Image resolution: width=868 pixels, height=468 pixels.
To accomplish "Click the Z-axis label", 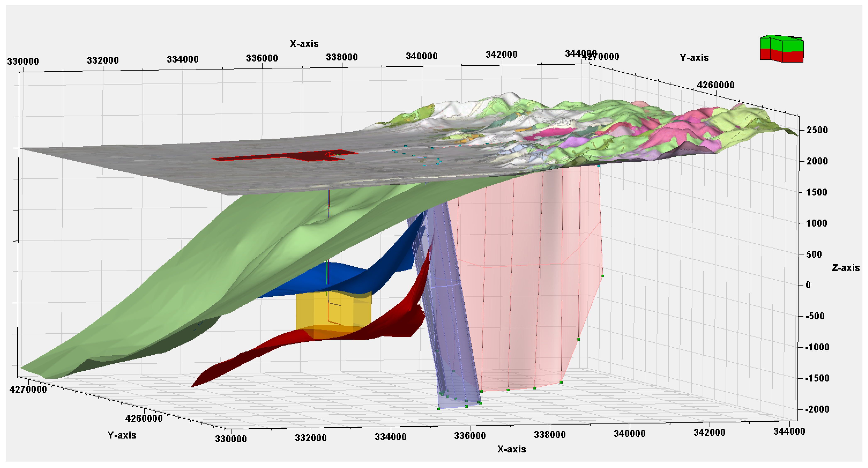I will [x=845, y=268].
